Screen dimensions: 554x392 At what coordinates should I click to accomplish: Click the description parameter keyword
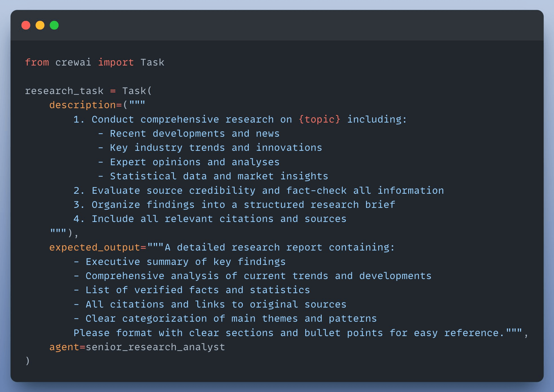pos(82,104)
